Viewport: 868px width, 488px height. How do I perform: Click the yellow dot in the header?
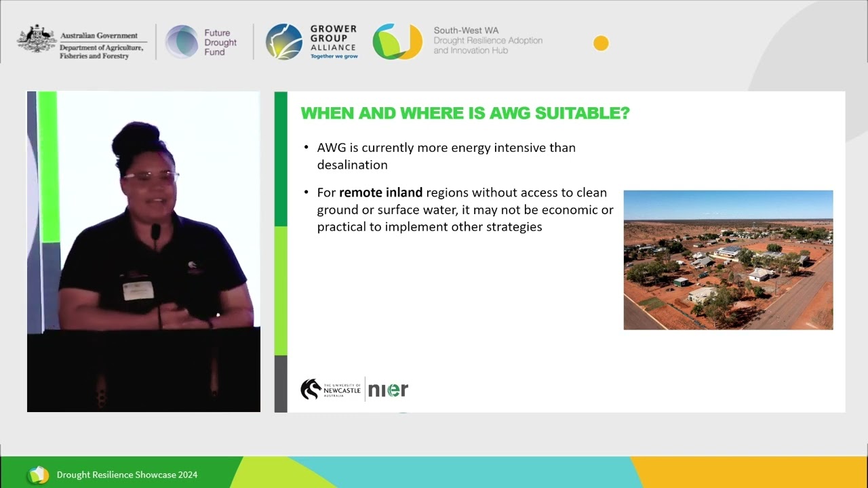601,43
